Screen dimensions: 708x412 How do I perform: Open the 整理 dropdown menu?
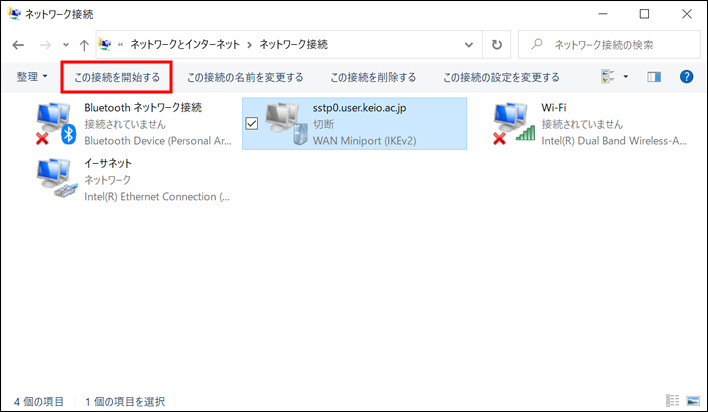click(32, 77)
